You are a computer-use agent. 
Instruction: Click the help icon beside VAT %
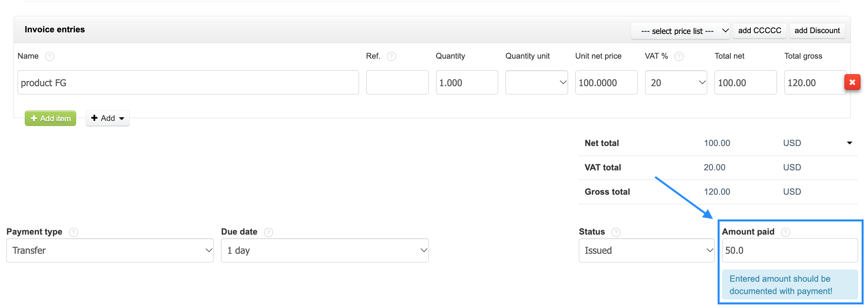tap(679, 56)
